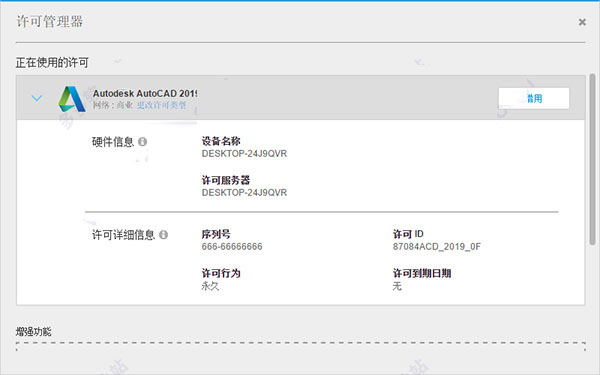Click the 序列号 field label
This screenshot has height=375, width=600.
point(216,234)
